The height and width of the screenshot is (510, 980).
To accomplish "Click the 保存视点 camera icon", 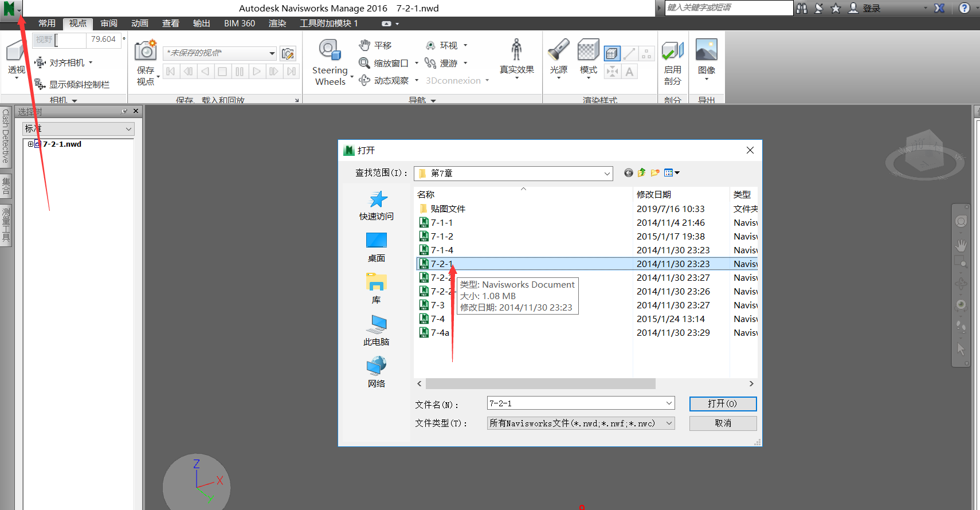I will click(146, 50).
